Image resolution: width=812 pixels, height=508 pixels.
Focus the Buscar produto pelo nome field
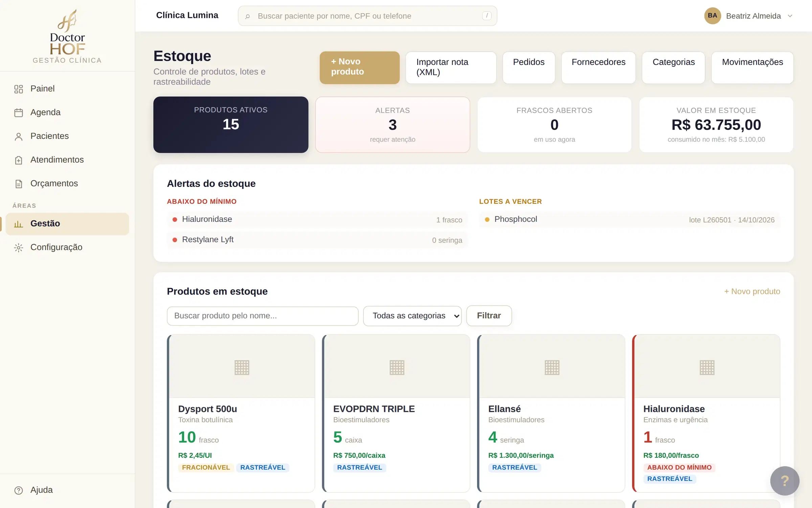tap(263, 316)
